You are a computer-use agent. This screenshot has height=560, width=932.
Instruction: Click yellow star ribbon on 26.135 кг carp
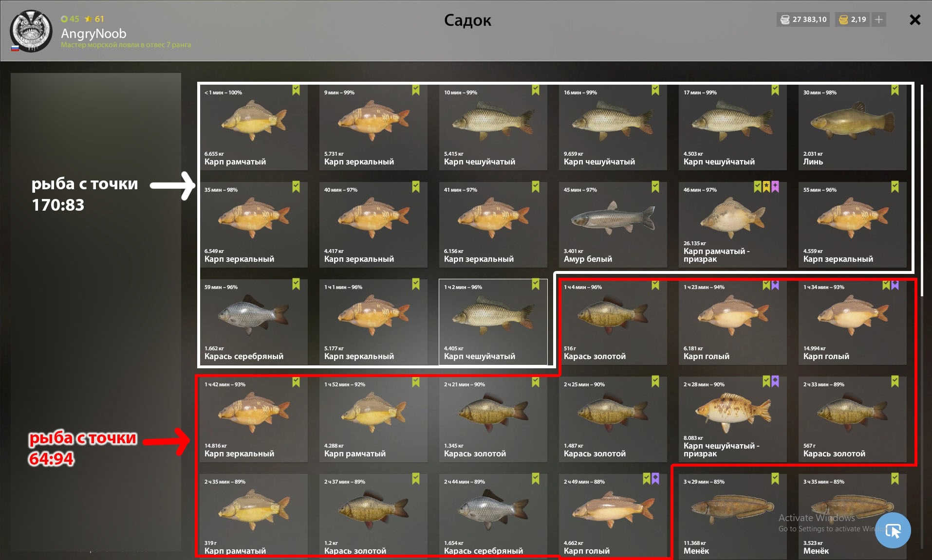tap(766, 187)
